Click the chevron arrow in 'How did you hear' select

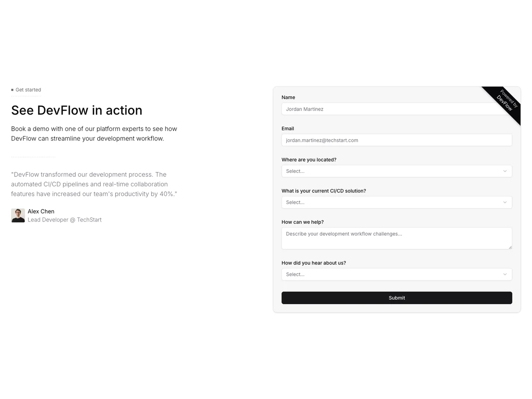pos(505,274)
